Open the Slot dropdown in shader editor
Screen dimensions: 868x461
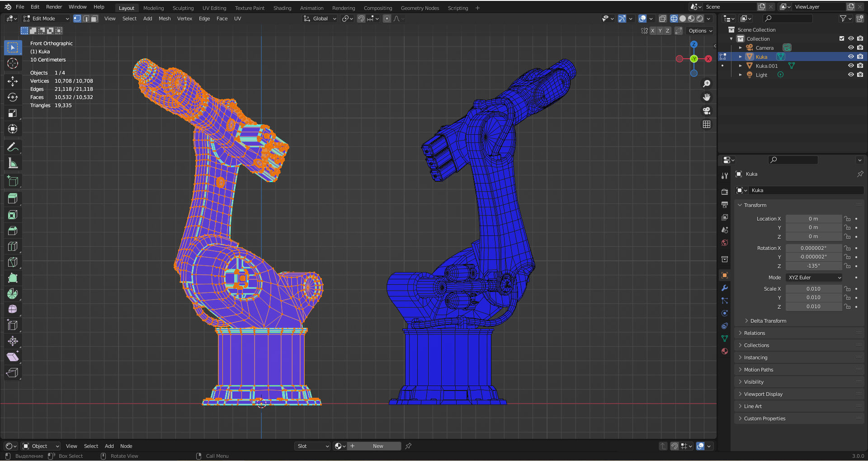[313, 446]
